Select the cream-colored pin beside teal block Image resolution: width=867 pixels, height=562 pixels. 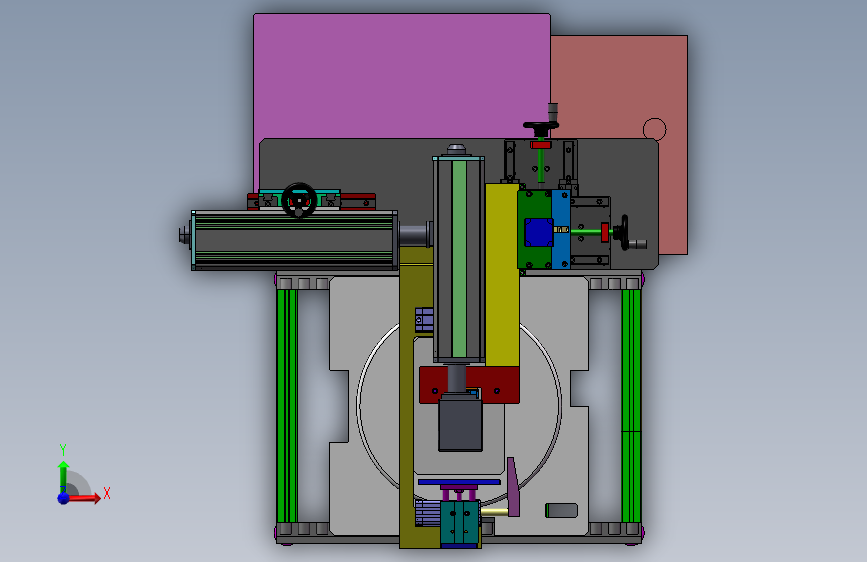click(494, 513)
